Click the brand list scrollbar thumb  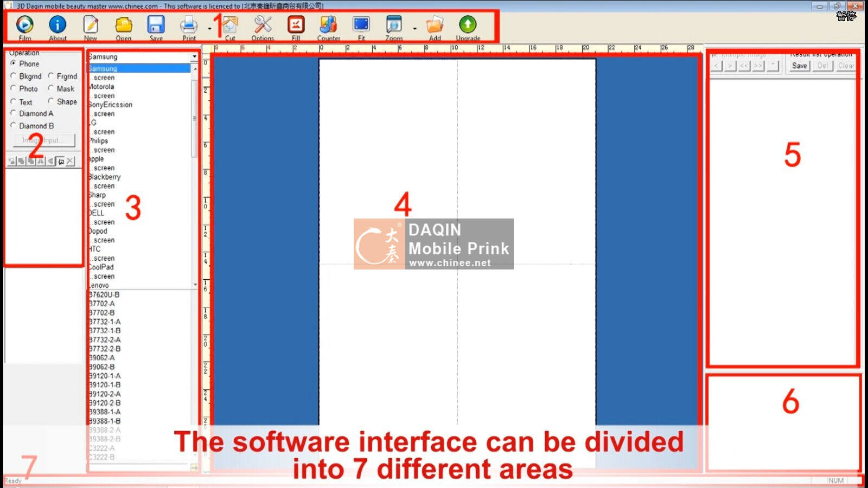click(x=195, y=119)
